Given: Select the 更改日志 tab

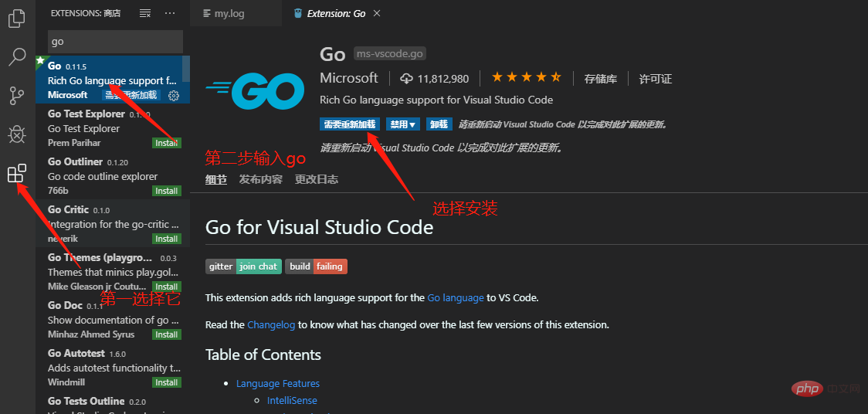Looking at the screenshot, I should 316,179.
